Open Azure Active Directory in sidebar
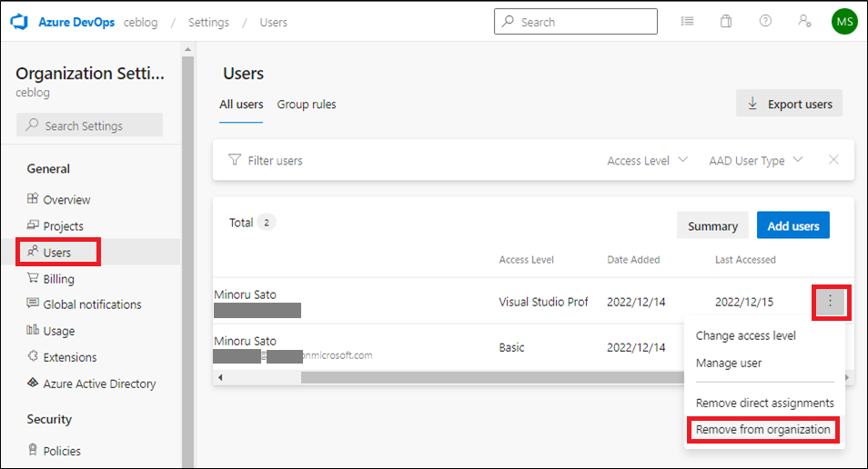 click(99, 384)
